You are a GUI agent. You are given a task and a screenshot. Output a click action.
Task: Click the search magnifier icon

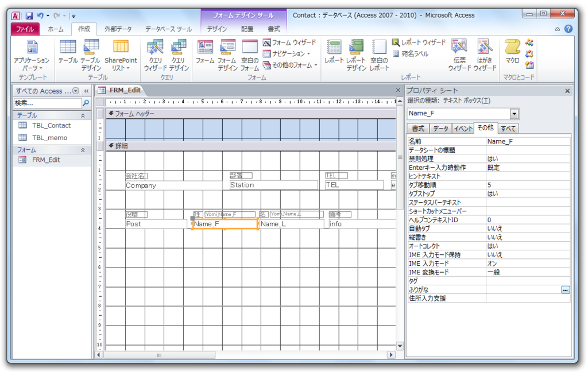pos(86,103)
